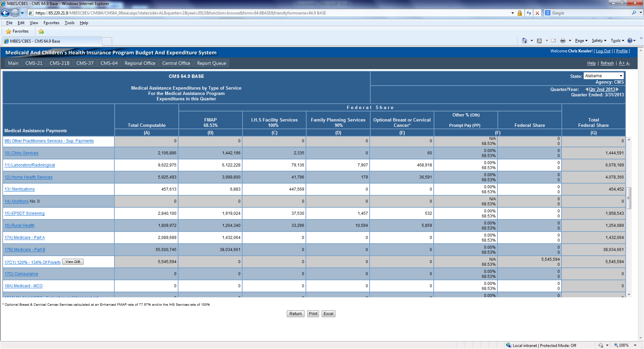The width and height of the screenshot is (644, 349).
Task: Open the zoom level 100% dropdown
Action: (635, 345)
